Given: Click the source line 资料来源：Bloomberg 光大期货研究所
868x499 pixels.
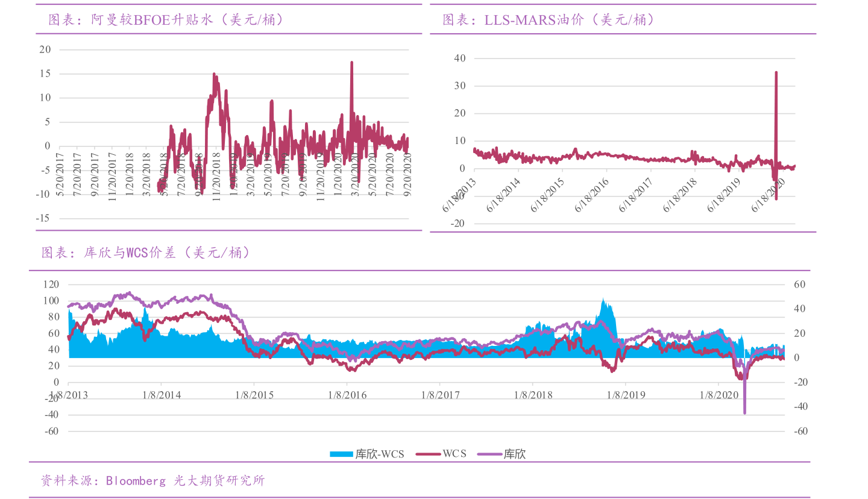Looking at the screenshot, I should click(153, 481).
